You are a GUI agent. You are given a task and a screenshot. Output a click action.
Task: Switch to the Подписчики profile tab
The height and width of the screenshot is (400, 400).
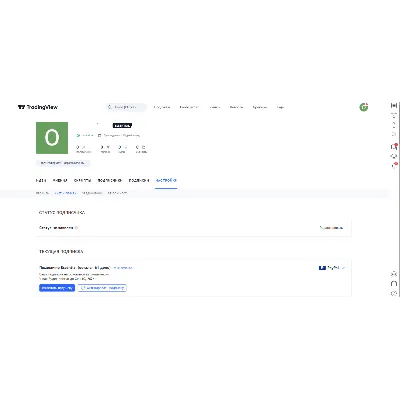(109, 180)
